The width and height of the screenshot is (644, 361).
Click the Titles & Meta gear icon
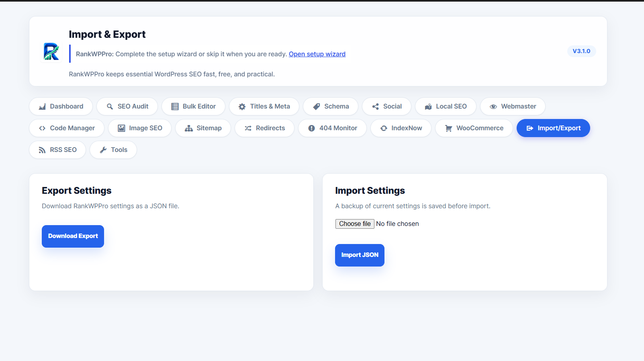point(242,107)
